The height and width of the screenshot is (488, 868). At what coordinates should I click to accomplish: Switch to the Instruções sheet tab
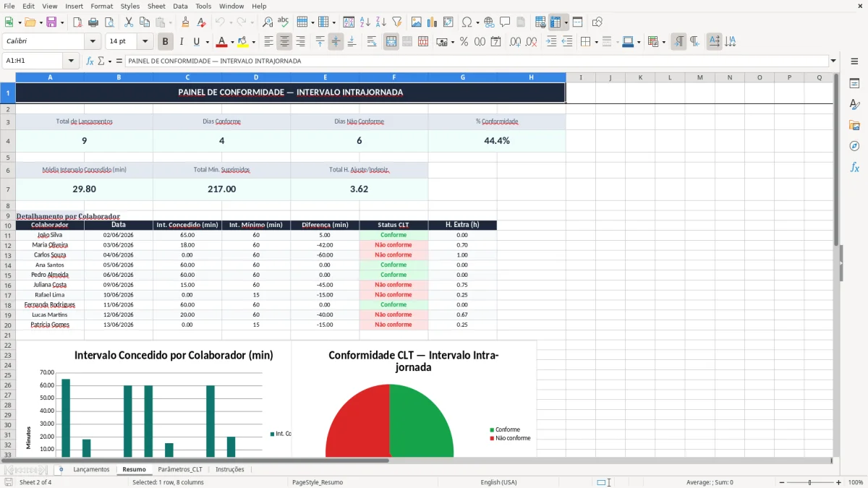tap(230, 469)
